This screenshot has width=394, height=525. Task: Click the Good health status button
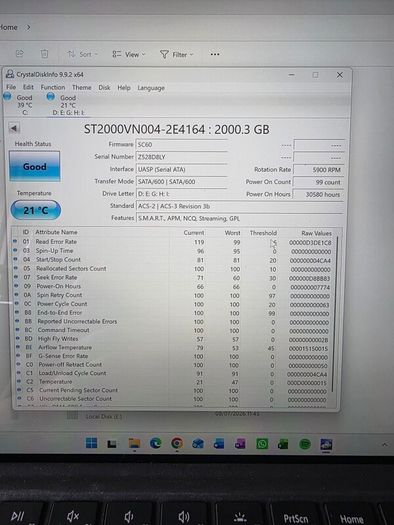(x=34, y=166)
